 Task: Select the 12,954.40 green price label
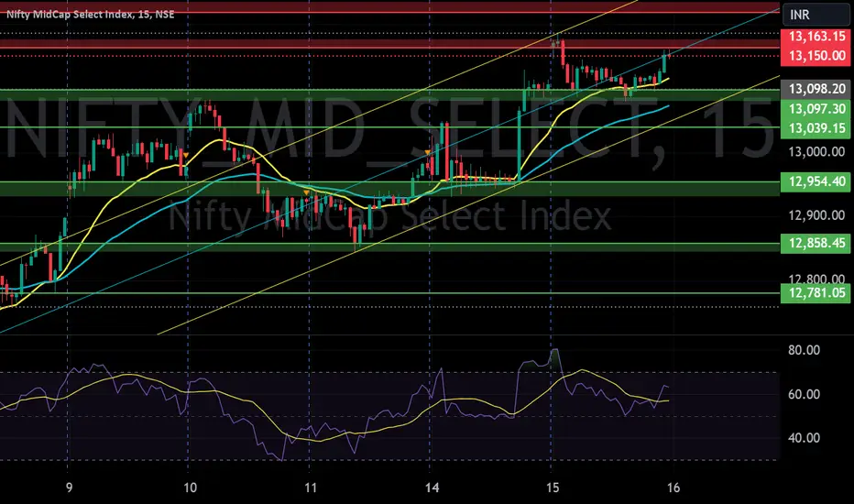pos(816,181)
